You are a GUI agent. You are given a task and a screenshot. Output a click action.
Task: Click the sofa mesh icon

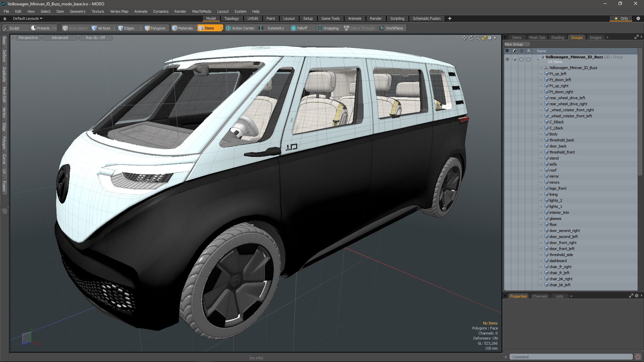[x=546, y=164]
